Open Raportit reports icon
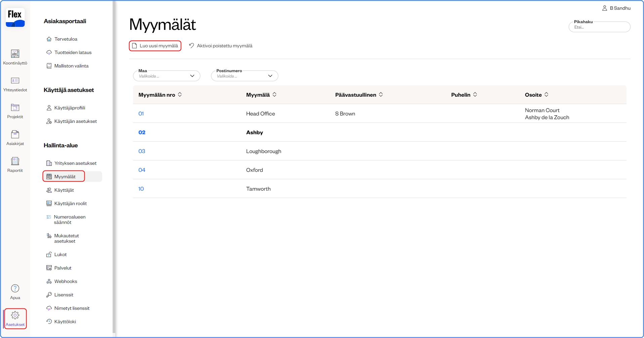The image size is (644, 338). 15,161
